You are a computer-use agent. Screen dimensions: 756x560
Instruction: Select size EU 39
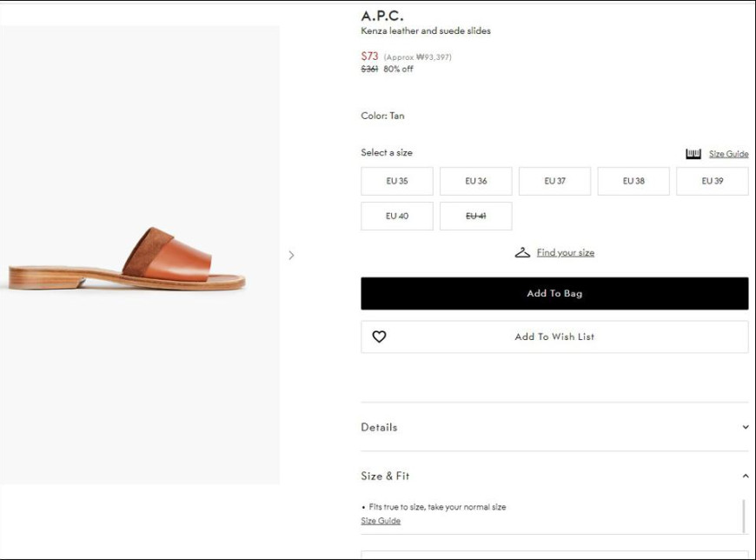coord(713,181)
